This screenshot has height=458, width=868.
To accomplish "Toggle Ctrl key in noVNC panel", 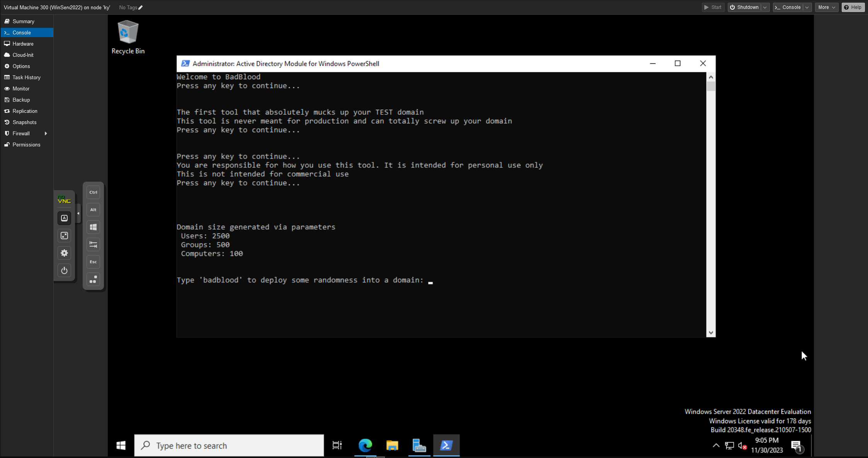I will point(93,192).
